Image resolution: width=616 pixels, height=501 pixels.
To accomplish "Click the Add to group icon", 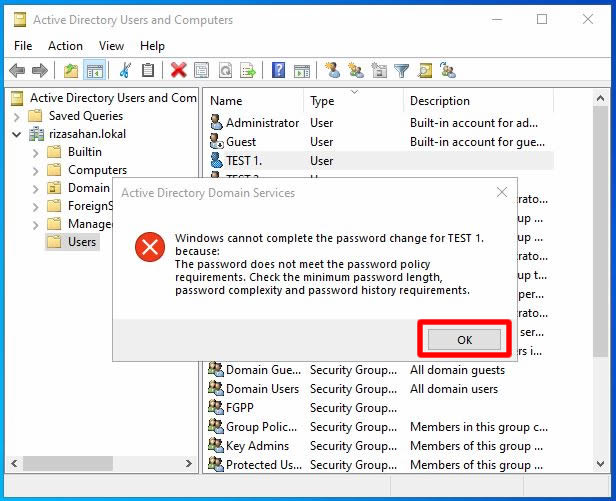I will point(448,71).
